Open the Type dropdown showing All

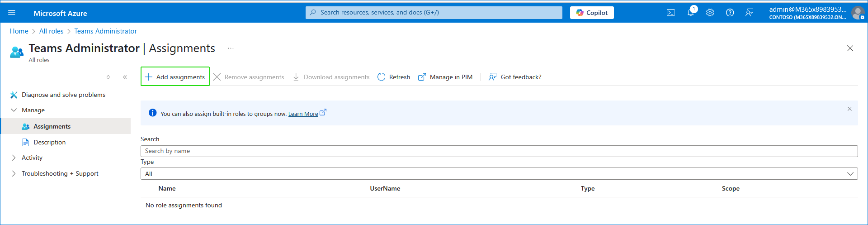[499, 174]
